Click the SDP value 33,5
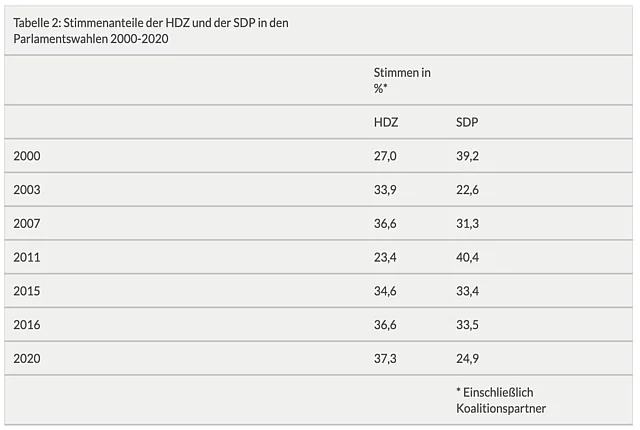Screen dimensions: 640x430 [x=468, y=325]
